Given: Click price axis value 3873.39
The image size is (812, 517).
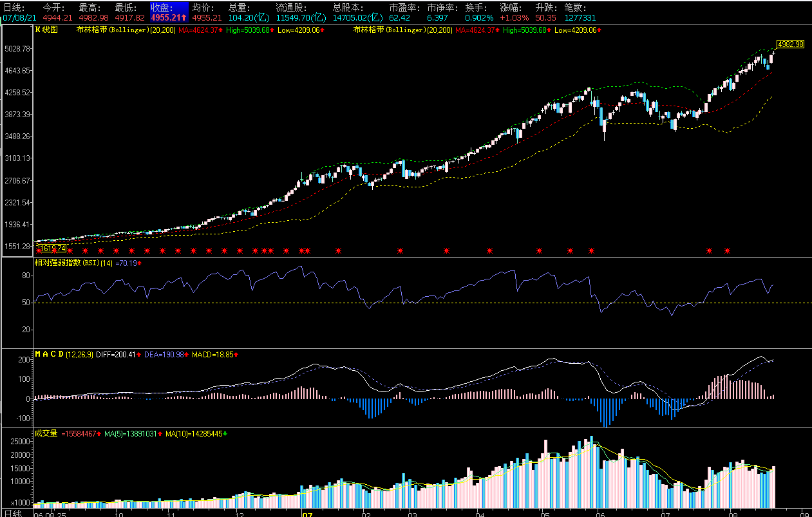Looking at the screenshot, I should click(x=17, y=114).
